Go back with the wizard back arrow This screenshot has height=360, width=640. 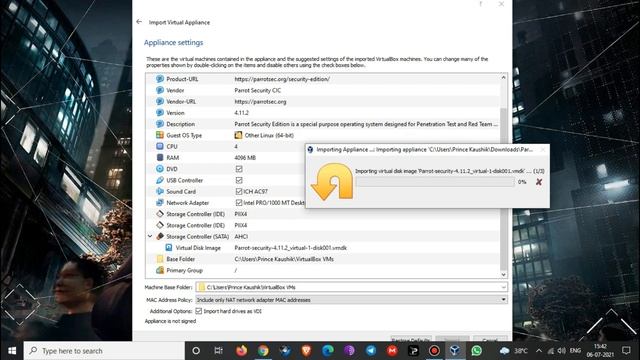pyautogui.click(x=139, y=22)
